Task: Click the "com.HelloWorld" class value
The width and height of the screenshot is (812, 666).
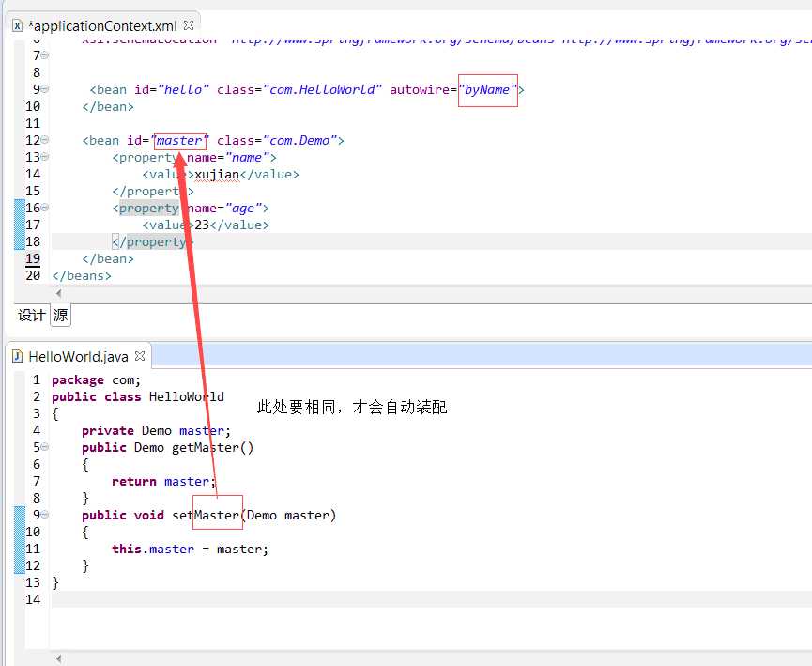Action: [322, 89]
